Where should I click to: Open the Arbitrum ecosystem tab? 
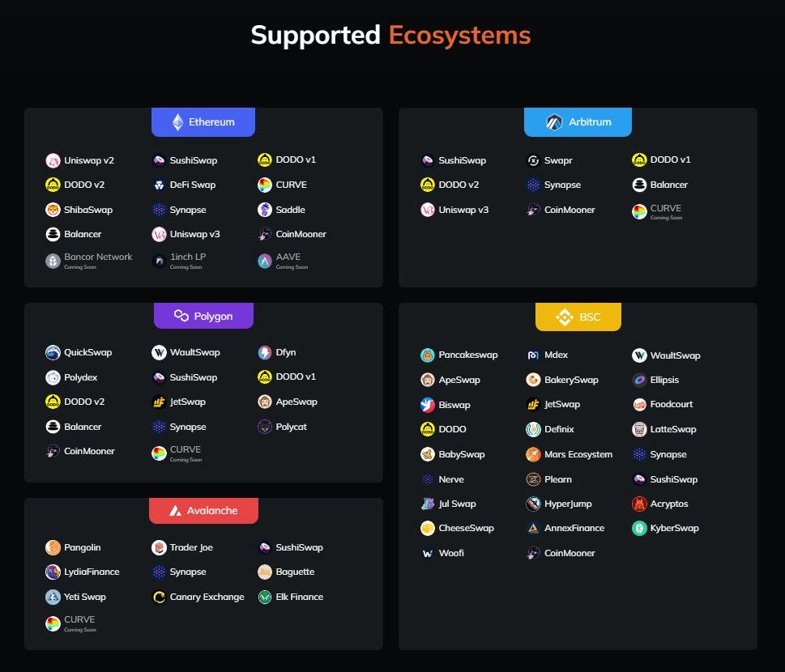[578, 122]
